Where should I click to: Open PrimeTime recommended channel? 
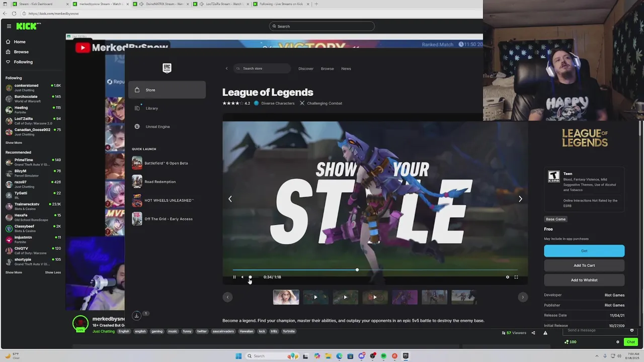coord(33,162)
